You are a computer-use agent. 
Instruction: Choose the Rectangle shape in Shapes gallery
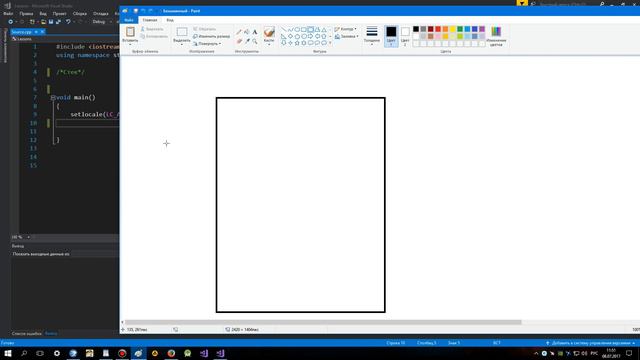coord(304,29)
